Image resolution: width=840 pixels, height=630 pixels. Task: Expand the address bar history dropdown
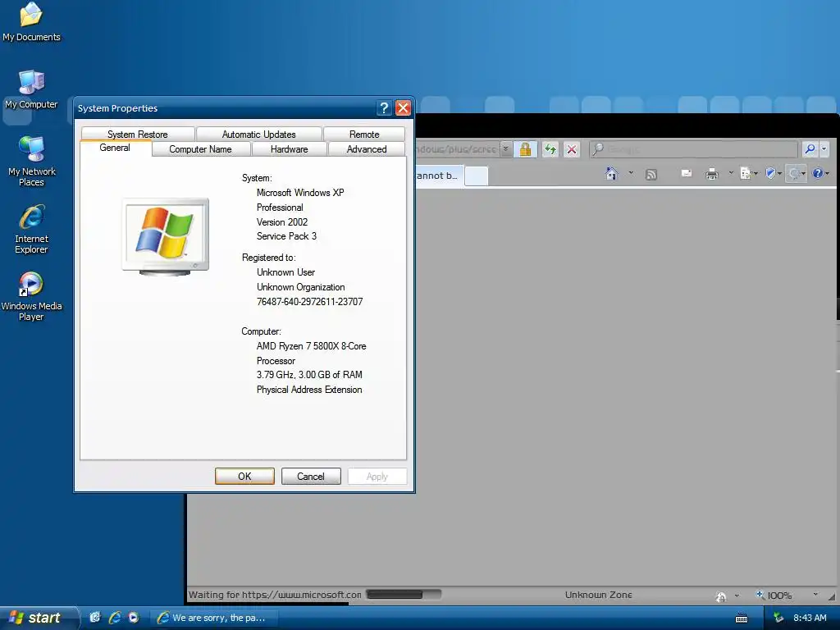coord(505,149)
